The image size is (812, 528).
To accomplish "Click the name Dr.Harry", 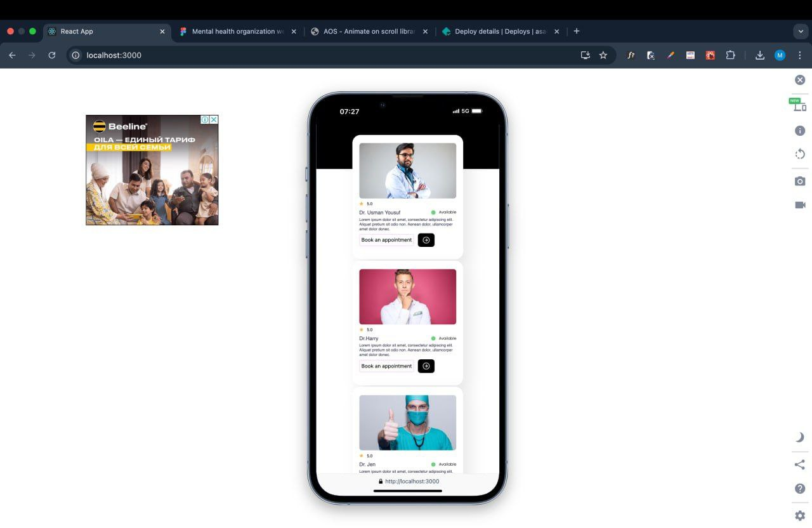I will coord(369,339).
